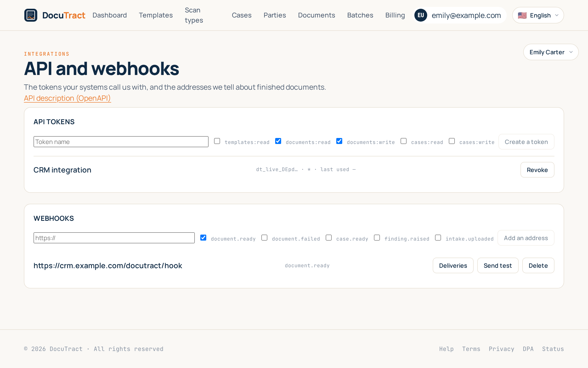Open the API description (OpenAPI) link
The image size is (588, 368).
tap(67, 98)
